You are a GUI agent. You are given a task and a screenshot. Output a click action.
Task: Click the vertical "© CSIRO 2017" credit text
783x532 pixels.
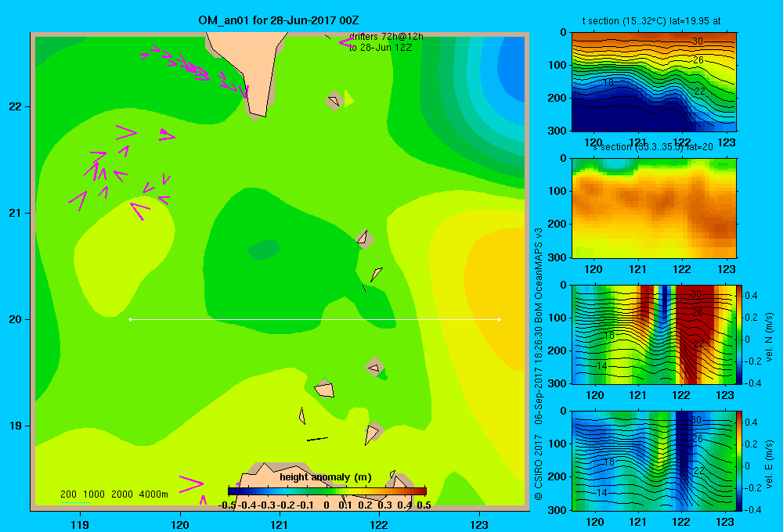coord(539,468)
